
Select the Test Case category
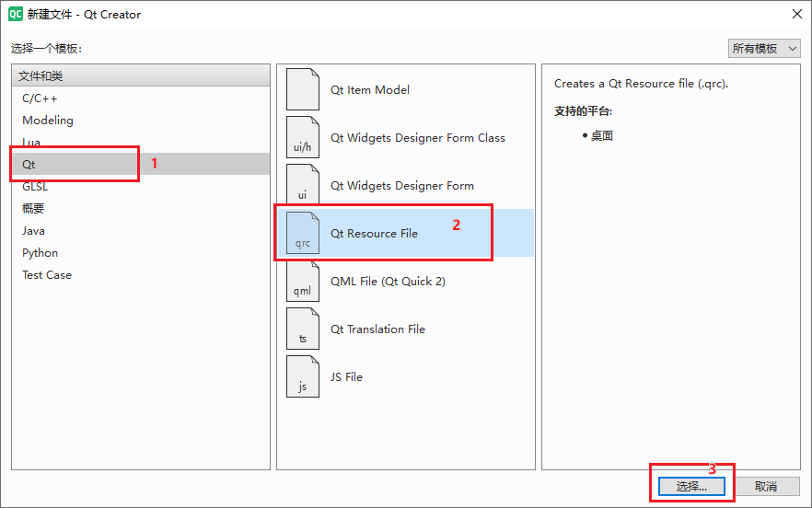[141, 275]
